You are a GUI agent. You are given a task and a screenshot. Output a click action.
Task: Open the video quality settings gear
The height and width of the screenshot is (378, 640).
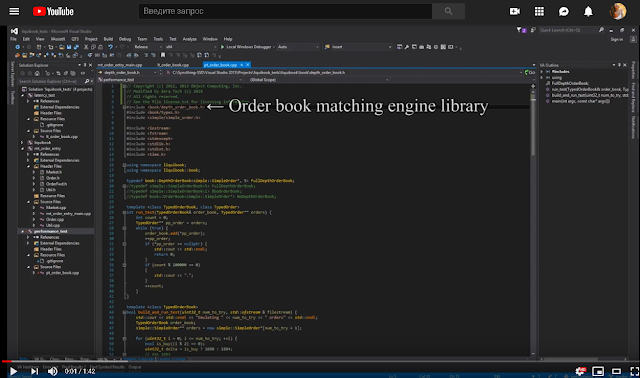tap(580, 371)
